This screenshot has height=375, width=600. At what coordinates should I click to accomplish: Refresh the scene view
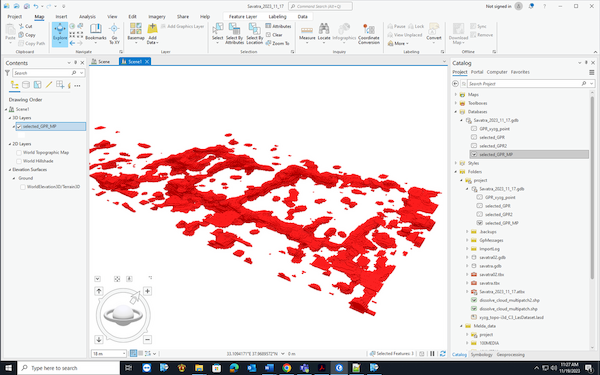[443, 354]
